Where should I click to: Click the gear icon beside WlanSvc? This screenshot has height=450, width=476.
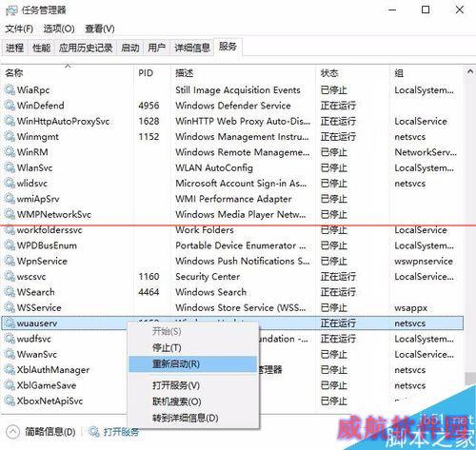click(10, 167)
